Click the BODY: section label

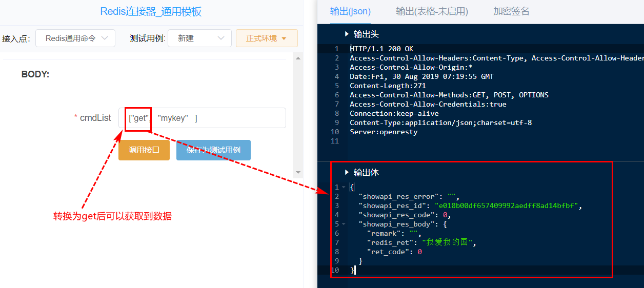[x=35, y=74]
